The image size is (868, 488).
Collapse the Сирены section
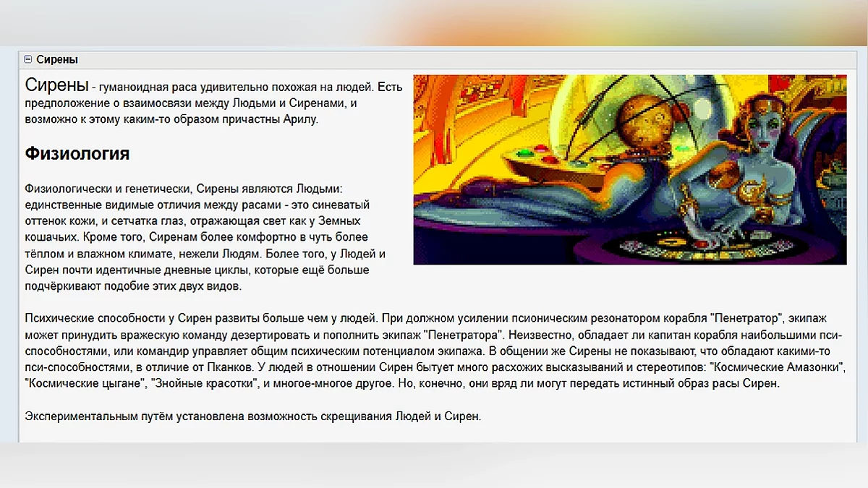pyautogui.click(x=27, y=59)
